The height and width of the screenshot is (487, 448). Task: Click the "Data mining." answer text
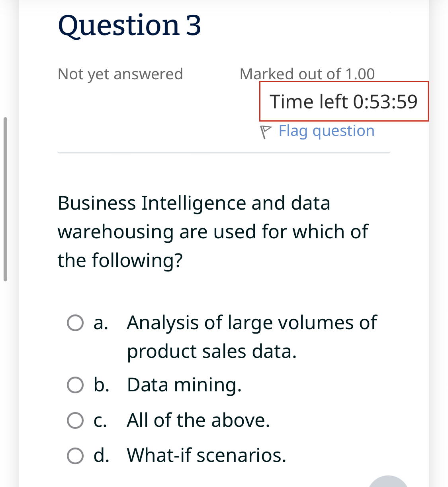click(184, 385)
